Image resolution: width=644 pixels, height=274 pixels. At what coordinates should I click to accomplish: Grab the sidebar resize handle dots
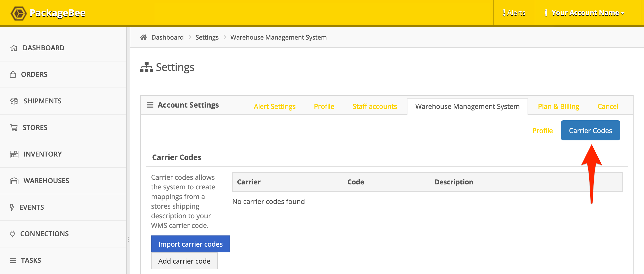[x=128, y=239]
